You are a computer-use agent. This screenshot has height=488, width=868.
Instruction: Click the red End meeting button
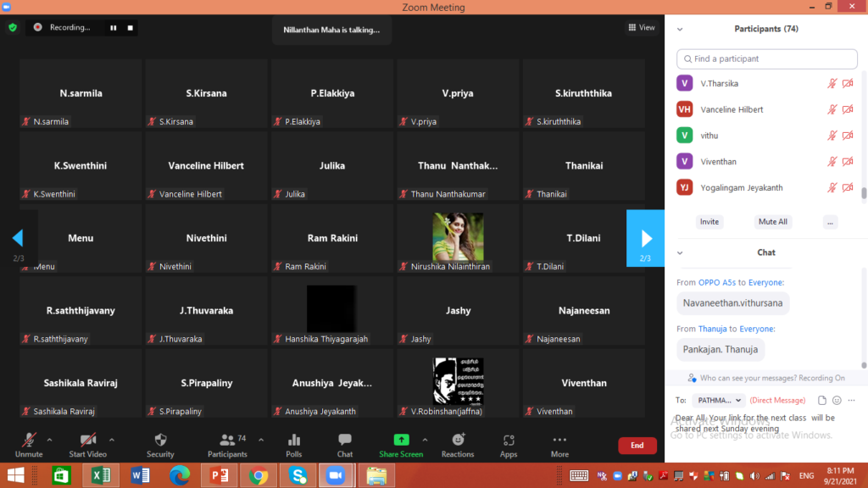(x=637, y=446)
